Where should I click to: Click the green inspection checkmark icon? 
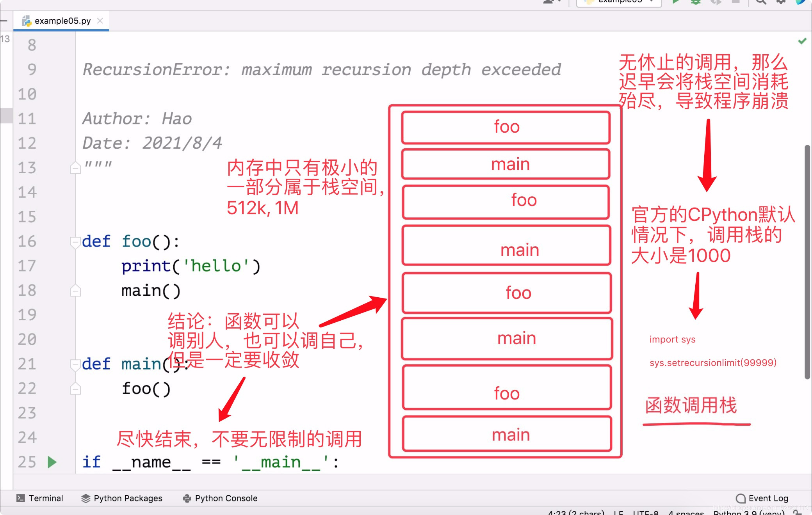pyautogui.click(x=802, y=41)
